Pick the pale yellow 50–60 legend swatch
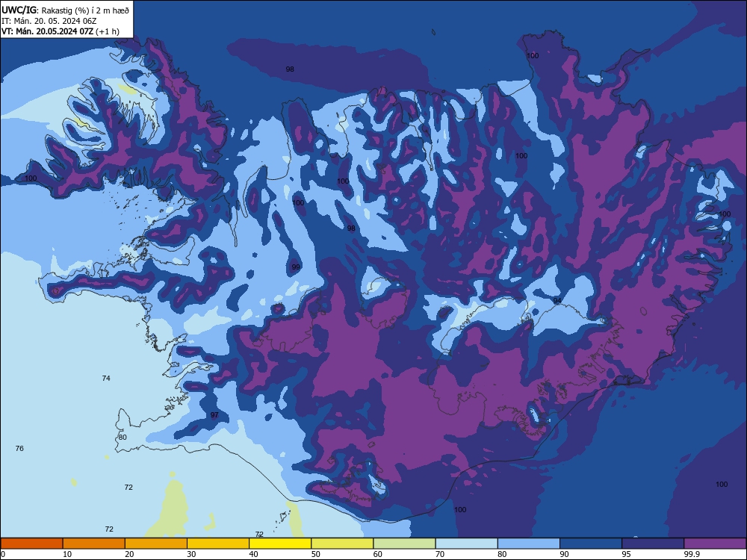747x560 pixels. 342,544
